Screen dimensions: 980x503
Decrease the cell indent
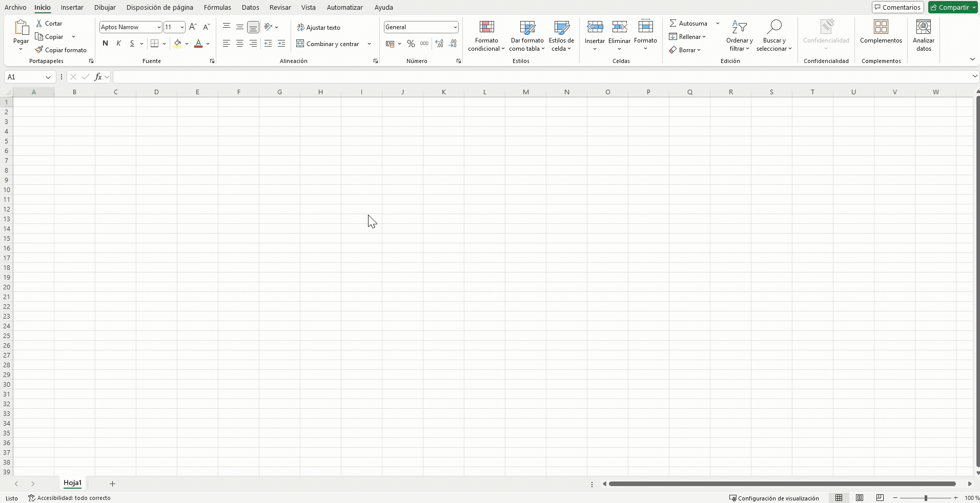click(x=268, y=44)
